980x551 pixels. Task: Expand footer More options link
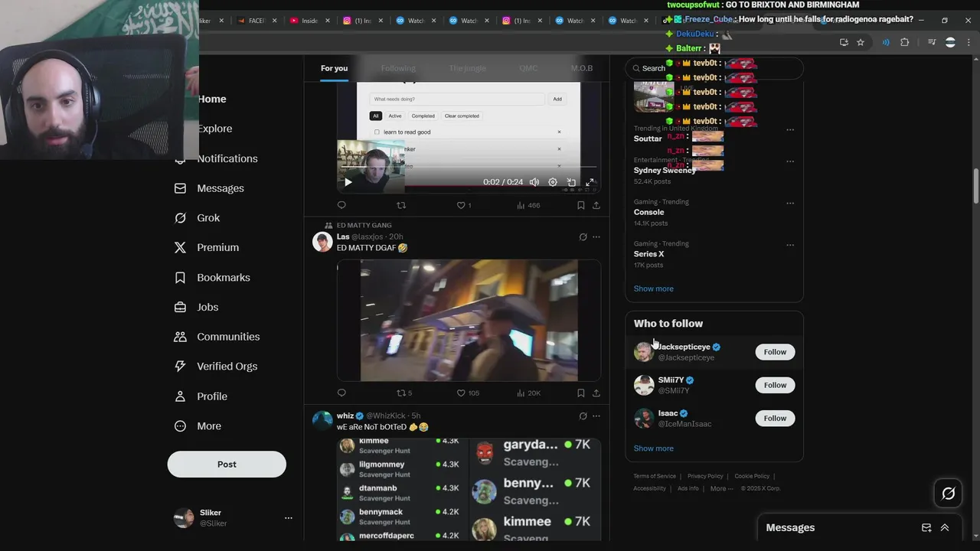click(x=721, y=488)
